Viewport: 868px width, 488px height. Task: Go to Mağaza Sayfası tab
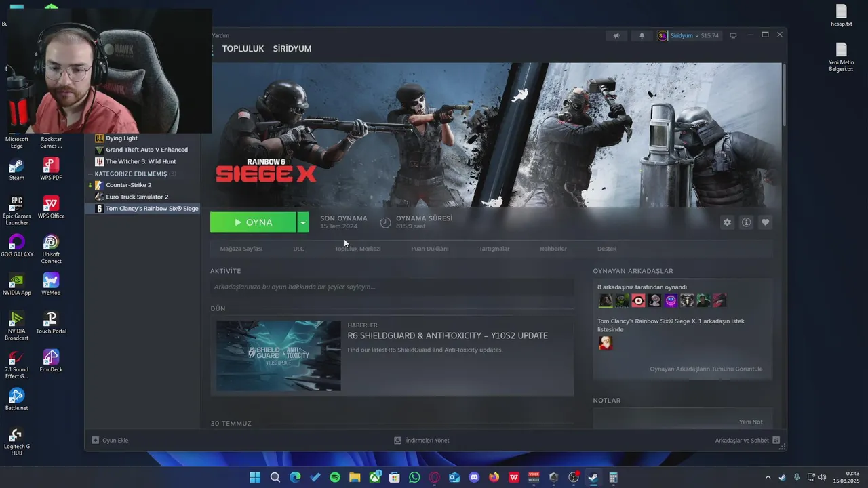click(241, 249)
